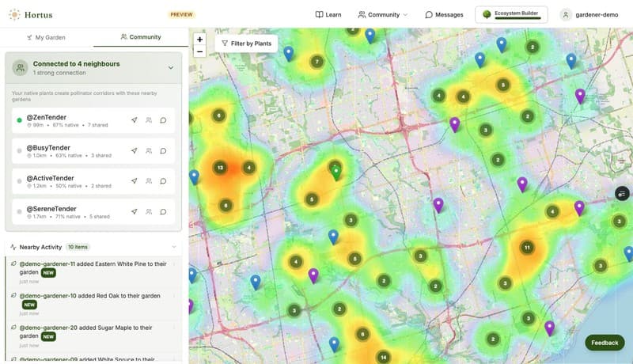This screenshot has height=364, width=633.
Task: Click @ZenTender's green online status dot
Action: [19, 120]
